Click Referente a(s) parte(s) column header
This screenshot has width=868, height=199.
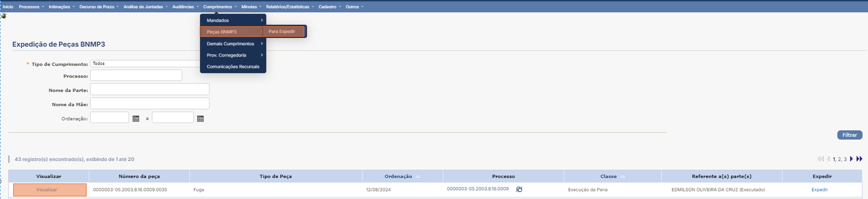click(x=721, y=177)
